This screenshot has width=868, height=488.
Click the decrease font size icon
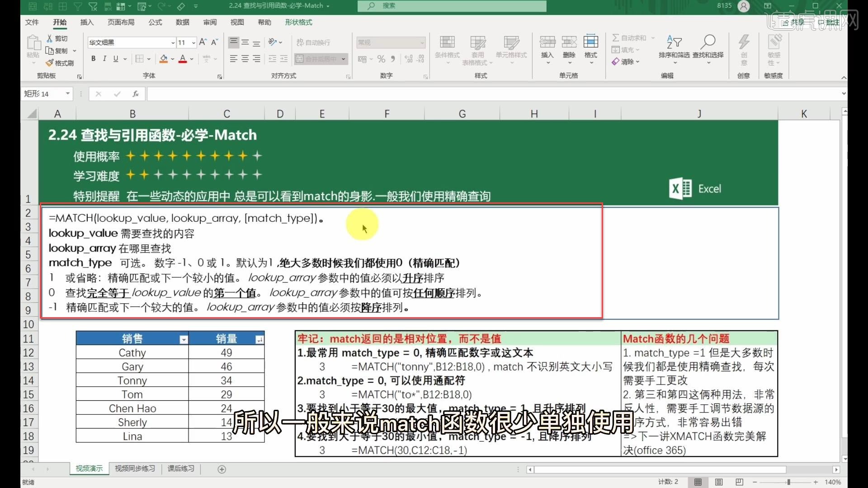(215, 42)
